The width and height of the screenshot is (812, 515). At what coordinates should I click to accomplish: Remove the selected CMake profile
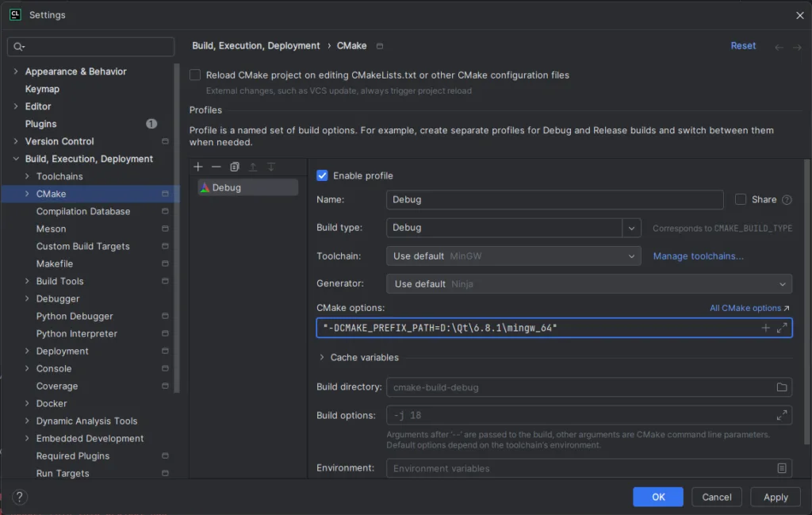[216, 167]
